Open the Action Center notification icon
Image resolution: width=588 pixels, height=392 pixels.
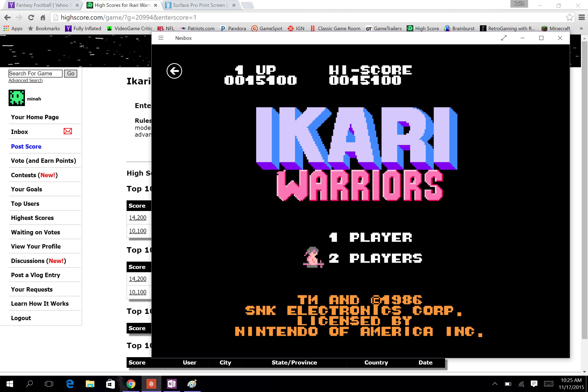pos(534,384)
